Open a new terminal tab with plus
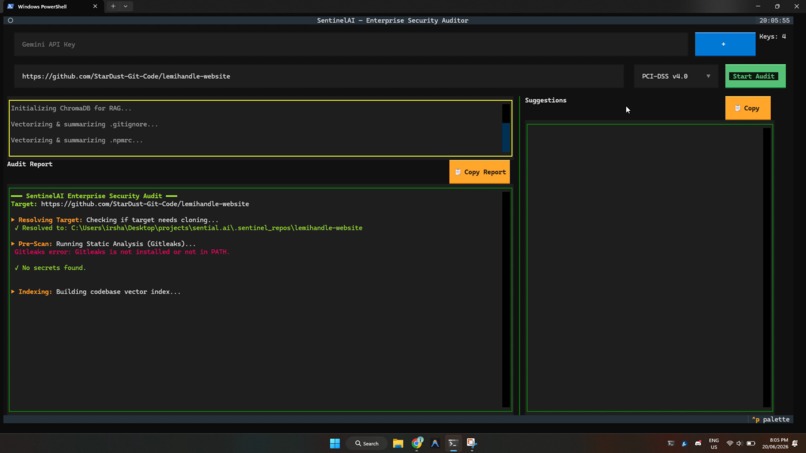 [x=113, y=6]
